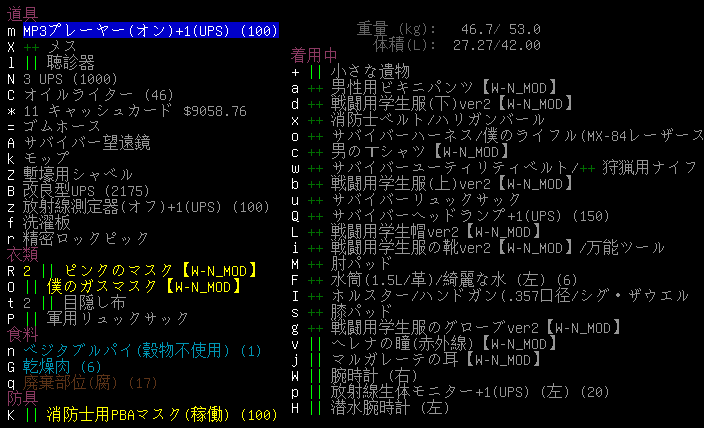Viewport: 704px width, 428px height.
Task: Click the 着用中 worn items header
Action: (313, 54)
